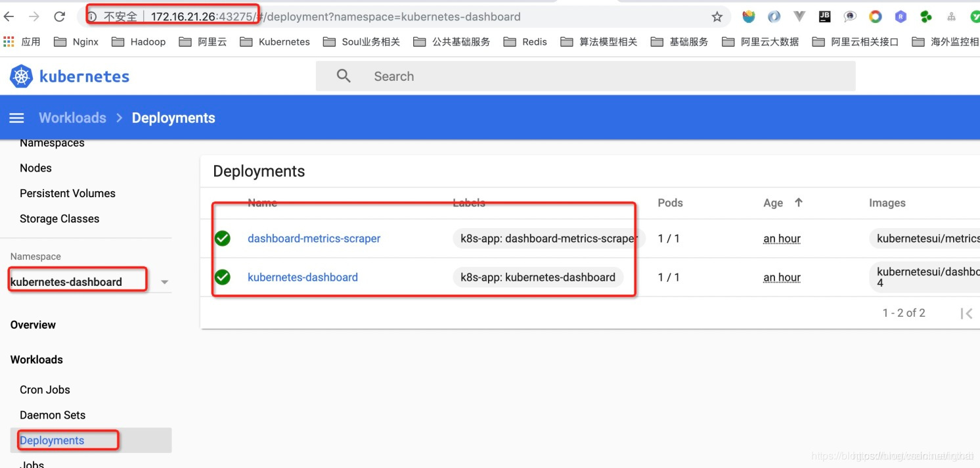Open the kubernetes-dashboard deployment link
980x468 pixels.
pyautogui.click(x=303, y=277)
